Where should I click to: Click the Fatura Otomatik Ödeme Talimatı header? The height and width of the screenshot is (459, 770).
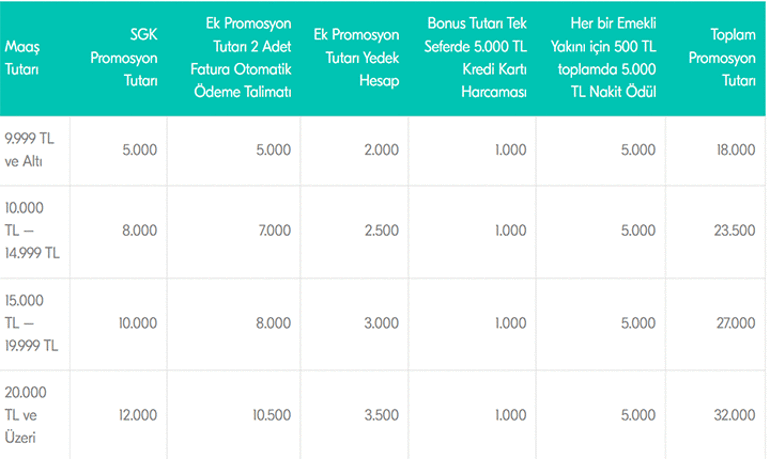pyautogui.click(x=241, y=57)
